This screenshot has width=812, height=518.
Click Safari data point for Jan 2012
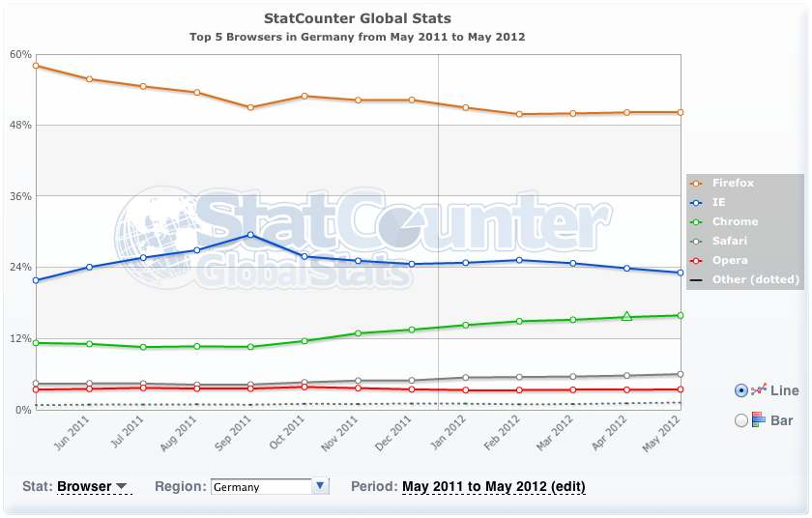(466, 378)
